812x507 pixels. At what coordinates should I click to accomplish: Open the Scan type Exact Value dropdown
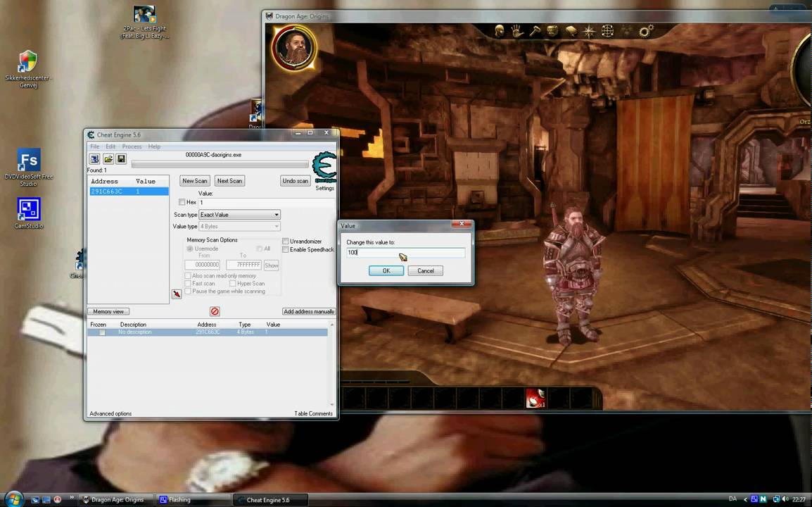click(x=240, y=215)
